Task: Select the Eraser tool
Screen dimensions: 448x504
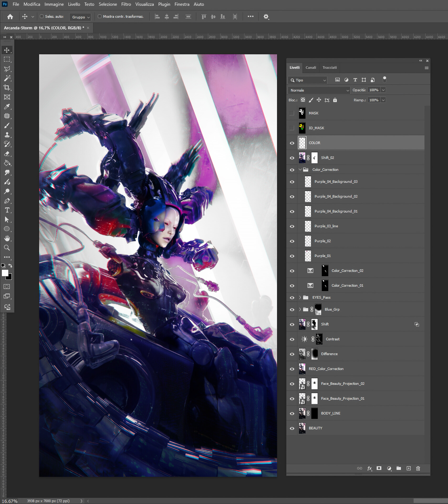Action: coord(7,154)
